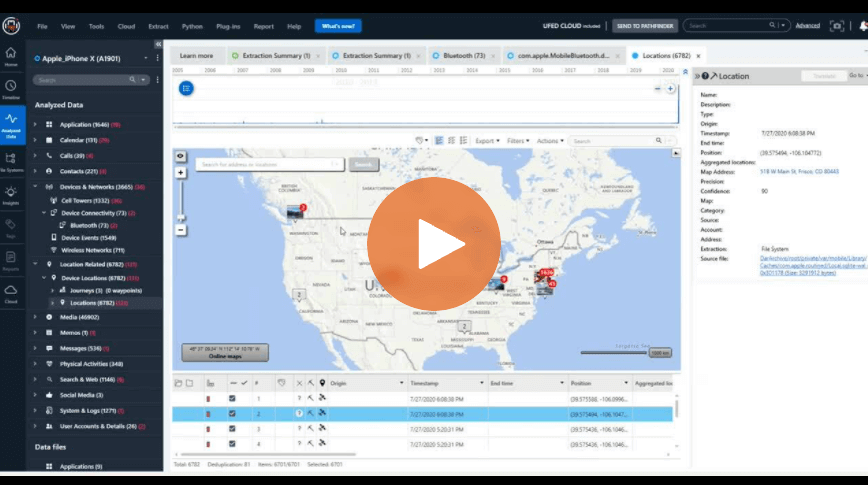Adjust the map zoom slider handle

tap(180, 217)
